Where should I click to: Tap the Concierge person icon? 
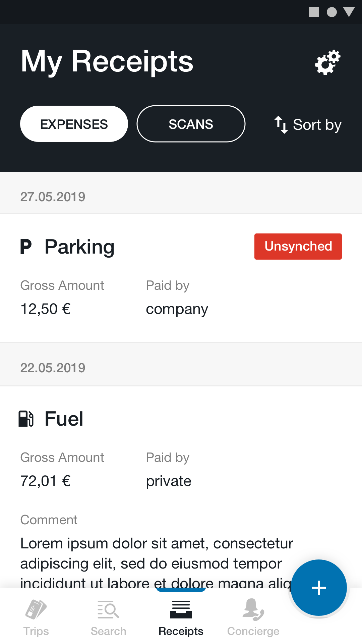[253, 609]
